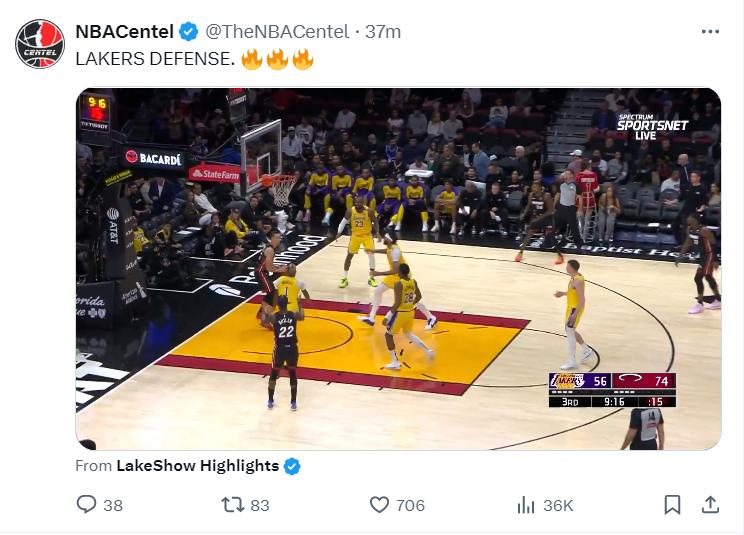
Task: Open the three-dot More options menu
Action: pyautogui.click(x=710, y=32)
